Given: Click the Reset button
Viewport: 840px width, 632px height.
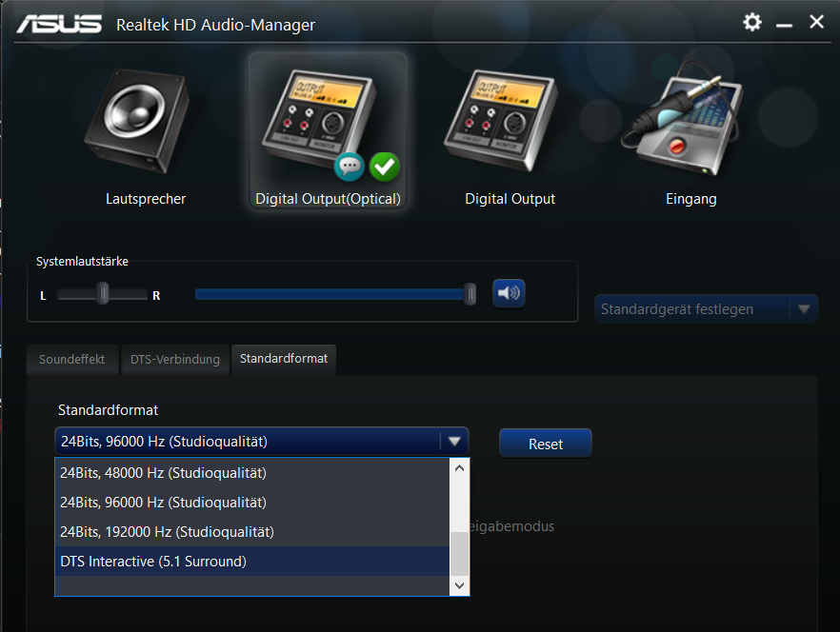Looking at the screenshot, I should 546,444.
